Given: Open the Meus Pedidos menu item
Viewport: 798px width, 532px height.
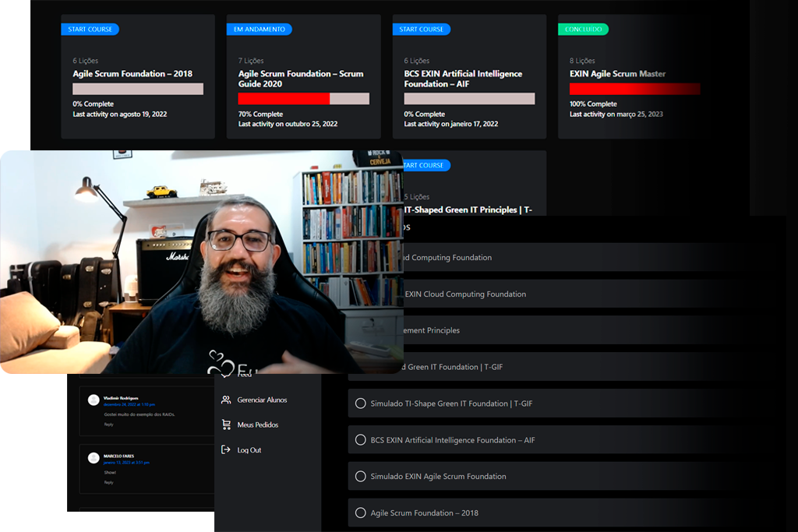Looking at the screenshot, I should coord(257,425).
